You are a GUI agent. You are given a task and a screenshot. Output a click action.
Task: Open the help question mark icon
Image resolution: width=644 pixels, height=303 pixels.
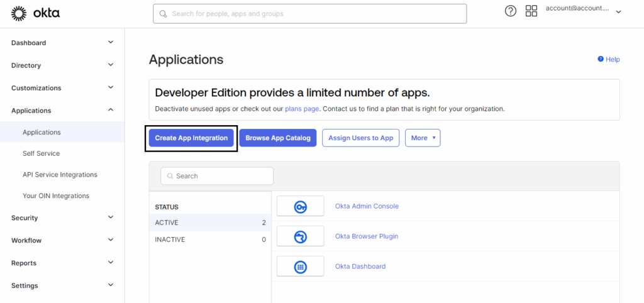tap(510, 11)
